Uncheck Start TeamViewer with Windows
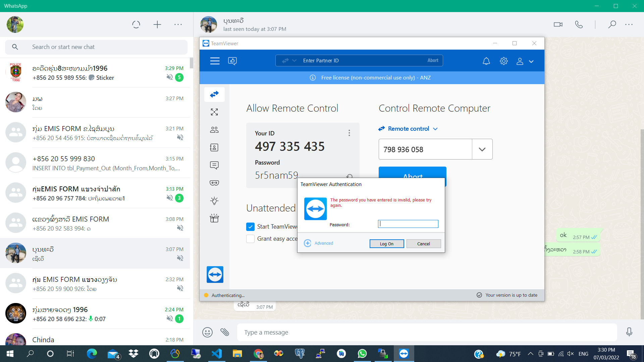 pyautogui.click(x=250, y=227)
